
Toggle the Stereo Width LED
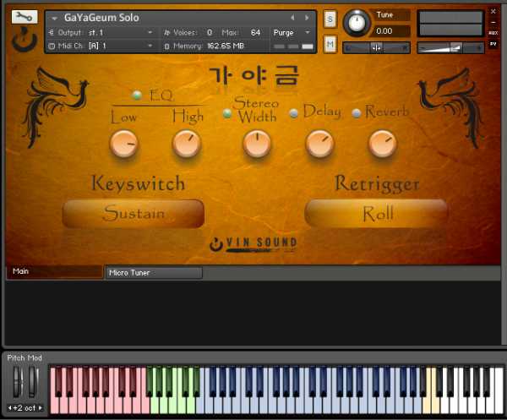(x=227, y=113)
